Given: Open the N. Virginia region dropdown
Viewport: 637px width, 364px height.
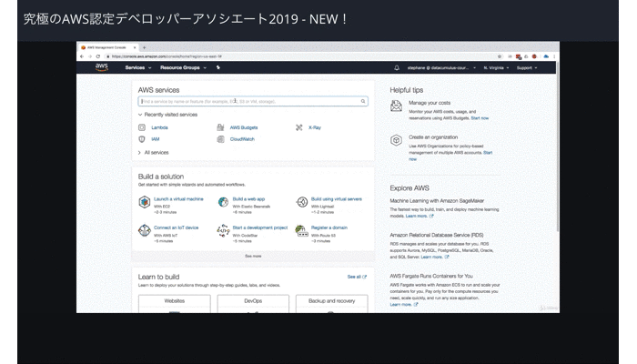Looking at the screenshot, I should click(496, 68).
